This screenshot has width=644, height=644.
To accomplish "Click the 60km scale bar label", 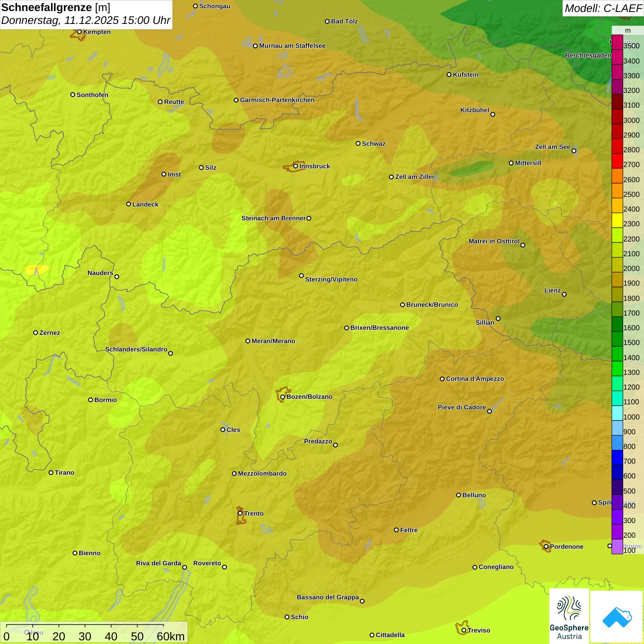I will [171, 636].
